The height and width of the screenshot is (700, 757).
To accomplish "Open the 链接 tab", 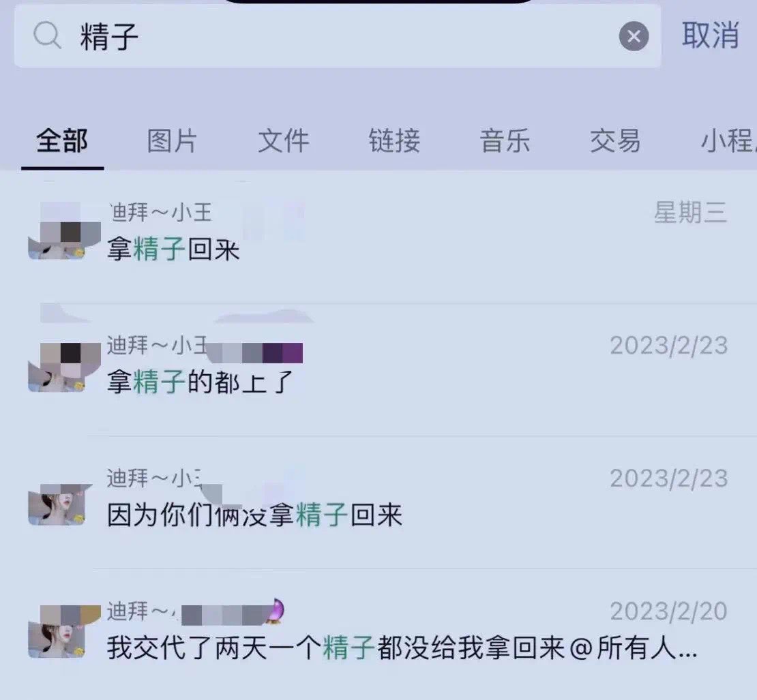I will tap(394, 141).
